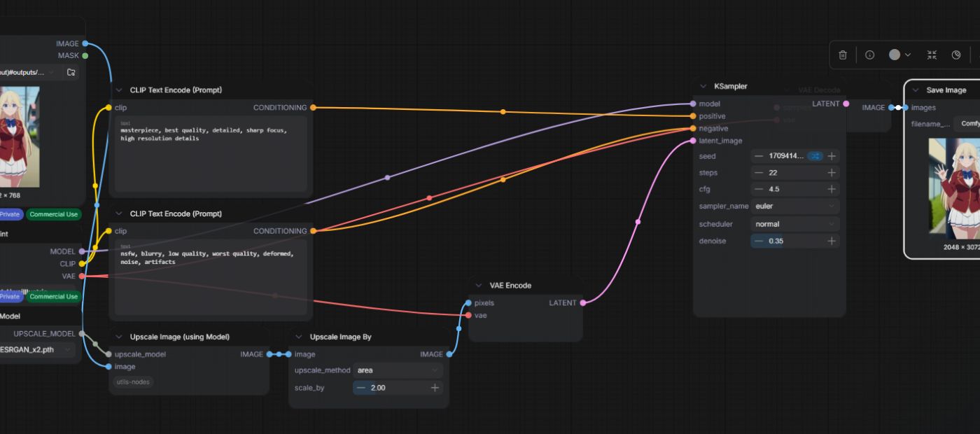Open scheduler normal dropdown
This screenshot has height=434, width=980.
click(795, 224)
